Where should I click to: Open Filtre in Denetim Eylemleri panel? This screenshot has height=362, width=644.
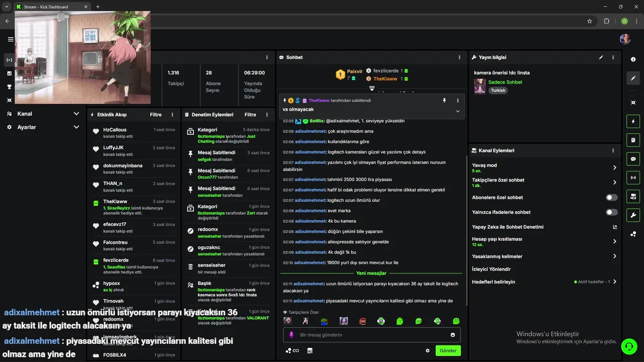[250, 115]
